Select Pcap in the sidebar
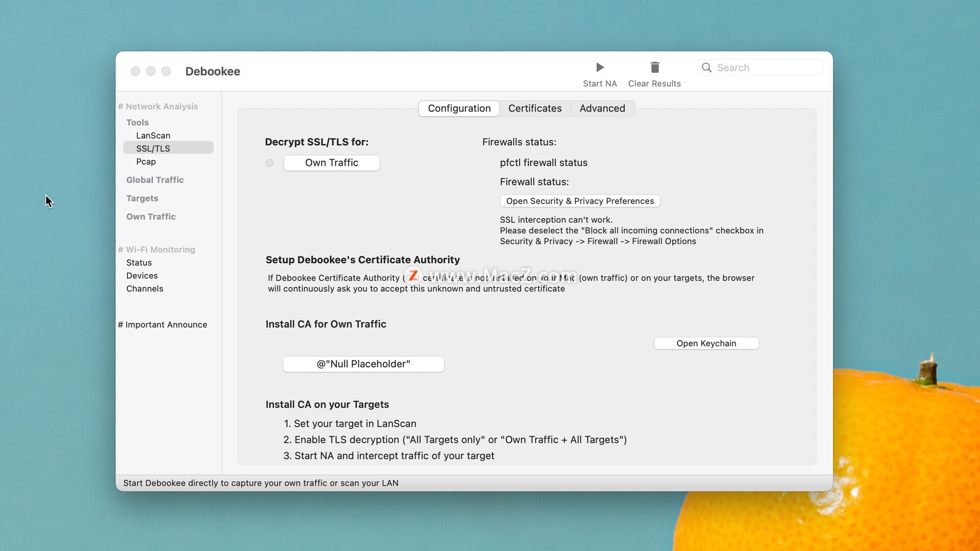The height and width of the screenshot is (551, 980). (x=146, y=162)
